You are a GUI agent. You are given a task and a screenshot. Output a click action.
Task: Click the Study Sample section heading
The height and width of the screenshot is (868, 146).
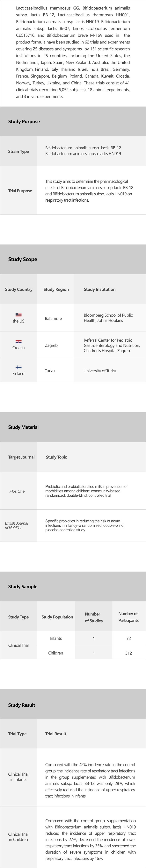tap(23, 586)
